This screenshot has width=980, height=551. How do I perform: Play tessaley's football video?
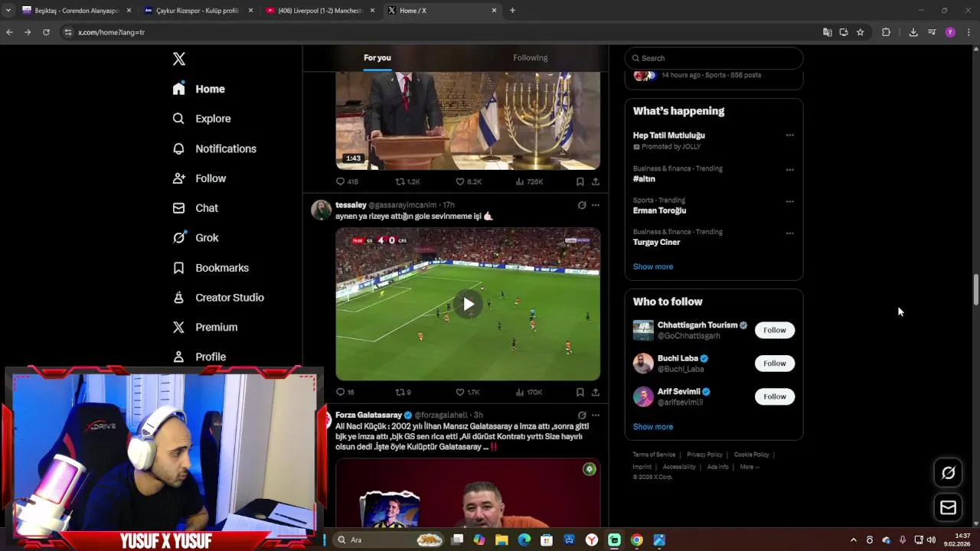[x=468, y=304]
